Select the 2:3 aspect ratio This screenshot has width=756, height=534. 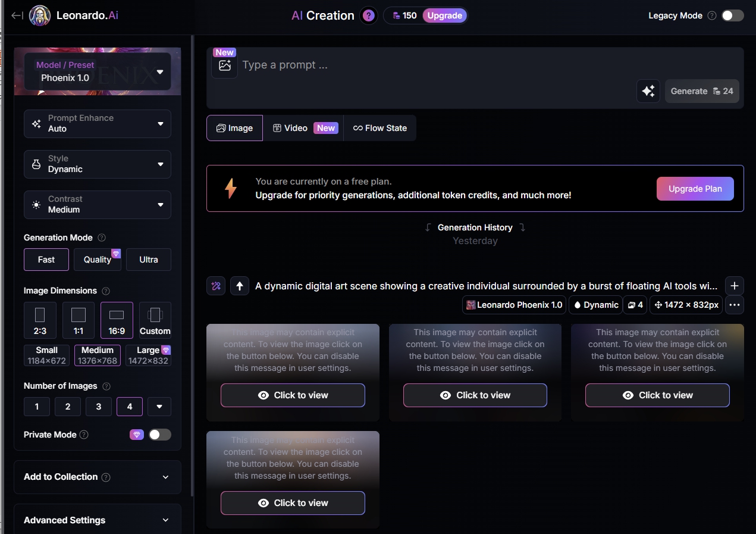click(x=40, y=320)
